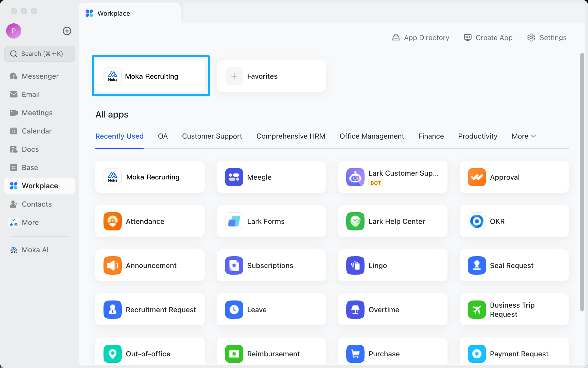Image resolution: width=588 pixels, height=368 pixels.
Task: Click the Create App button
Action: [488, 38]
